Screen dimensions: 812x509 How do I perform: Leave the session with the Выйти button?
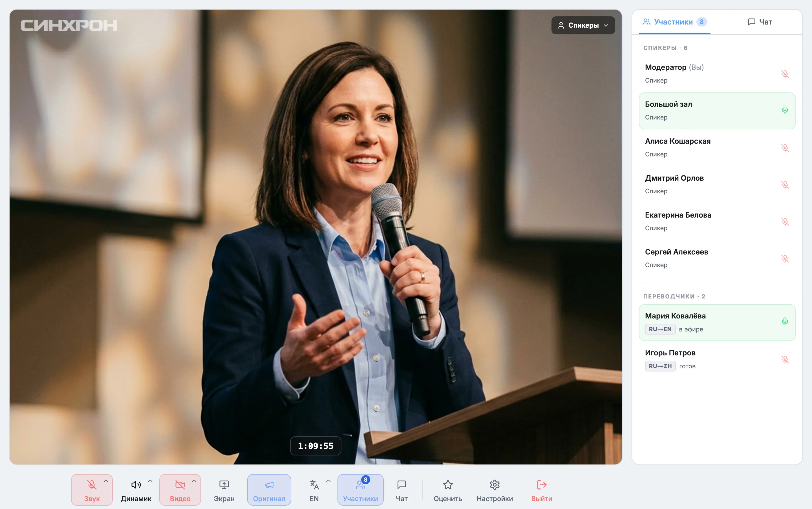click(541, 490)
